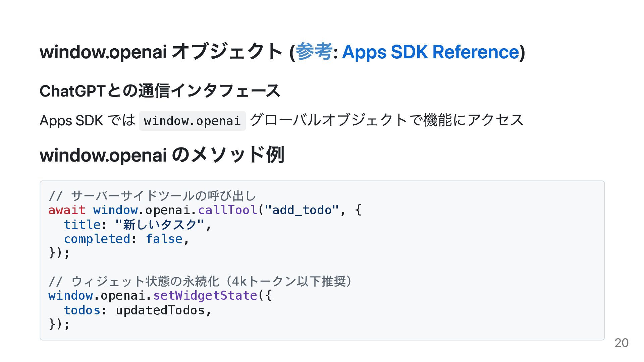Click the slide page number 20
The width and height of the screenshot is (644, 362).
(621, 343)
